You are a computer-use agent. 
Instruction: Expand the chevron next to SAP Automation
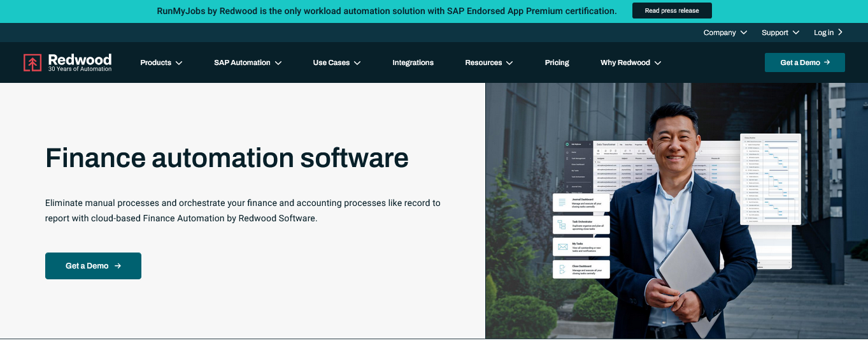pyautogui.click(x=278, y=63)
